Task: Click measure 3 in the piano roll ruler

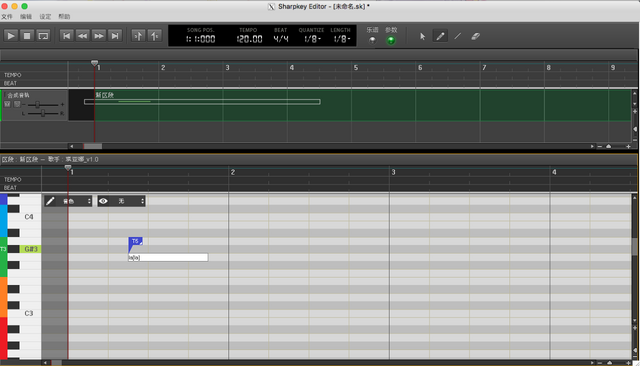Action: pos(393,172)
